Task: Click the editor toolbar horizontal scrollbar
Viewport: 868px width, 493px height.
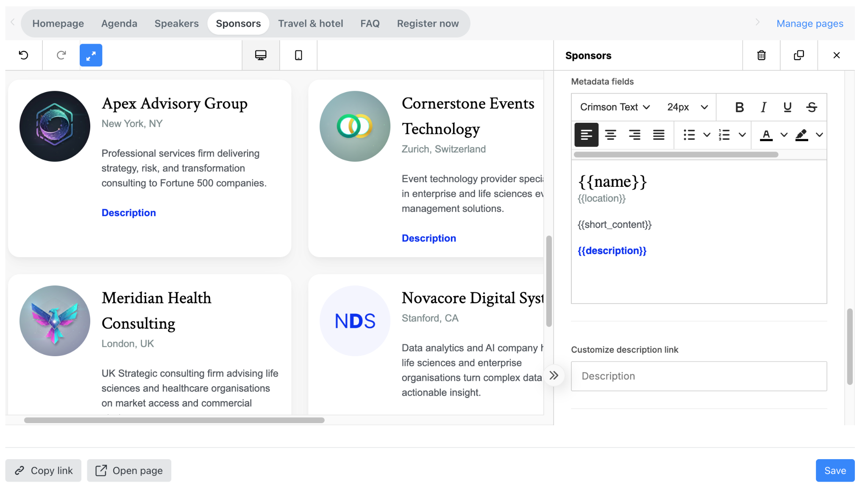Action: pos(676,155)
